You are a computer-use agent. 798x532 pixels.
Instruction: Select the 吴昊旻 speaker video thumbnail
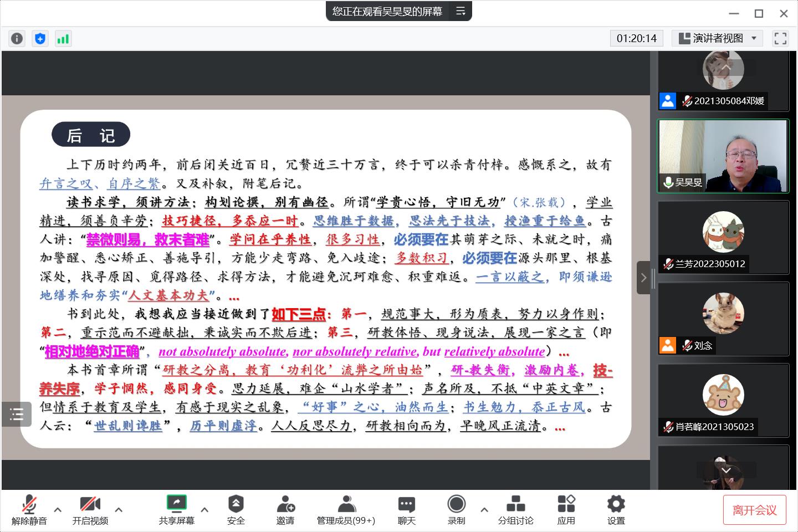pyautogui.click(x=723, y=156)
